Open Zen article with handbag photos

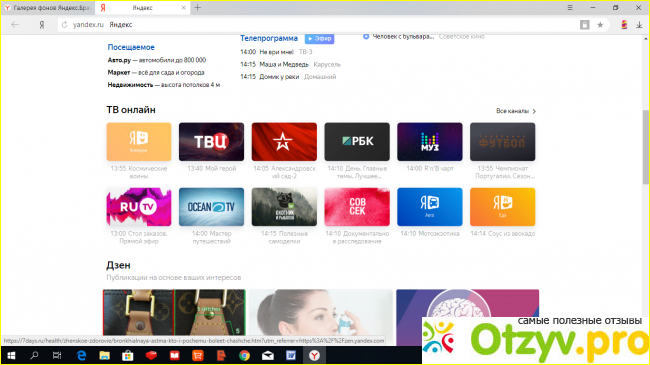point(174,312)
